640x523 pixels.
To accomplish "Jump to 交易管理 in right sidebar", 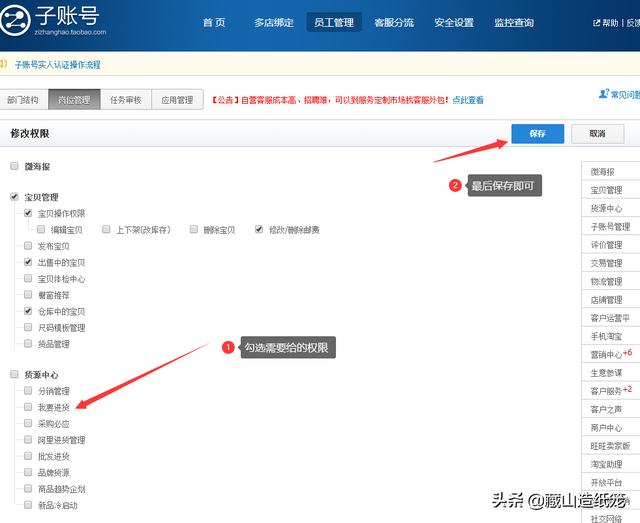I will pos(606,263).
